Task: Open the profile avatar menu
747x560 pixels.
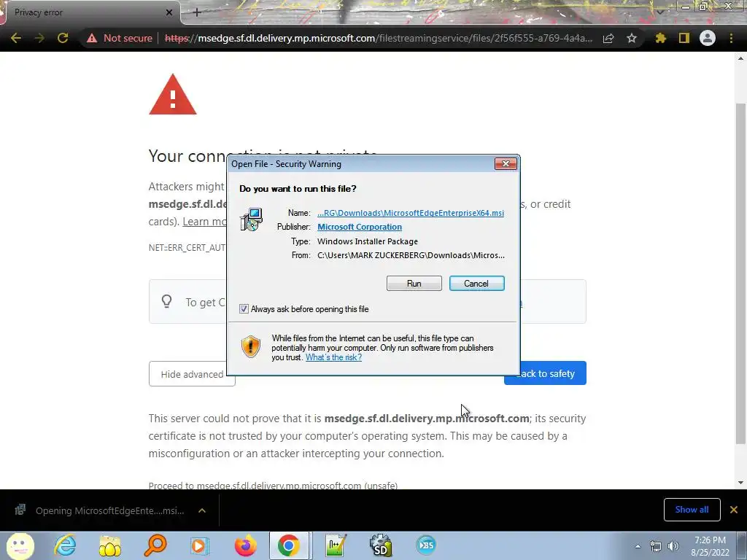Action: click(x=708, y=38)
